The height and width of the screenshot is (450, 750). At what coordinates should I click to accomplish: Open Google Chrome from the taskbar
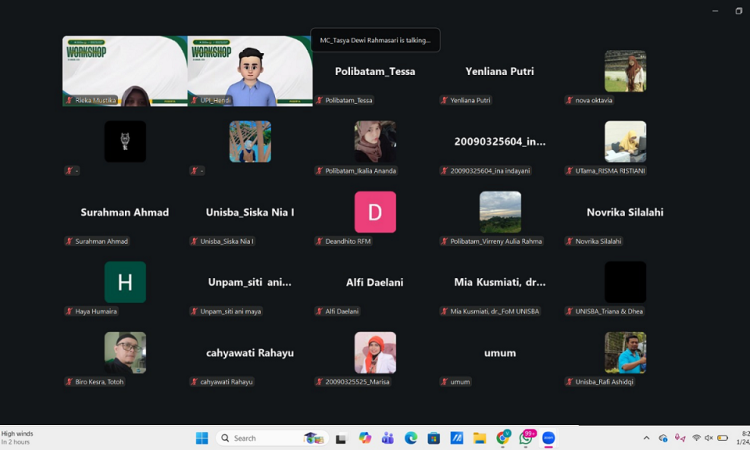[503, 438]
